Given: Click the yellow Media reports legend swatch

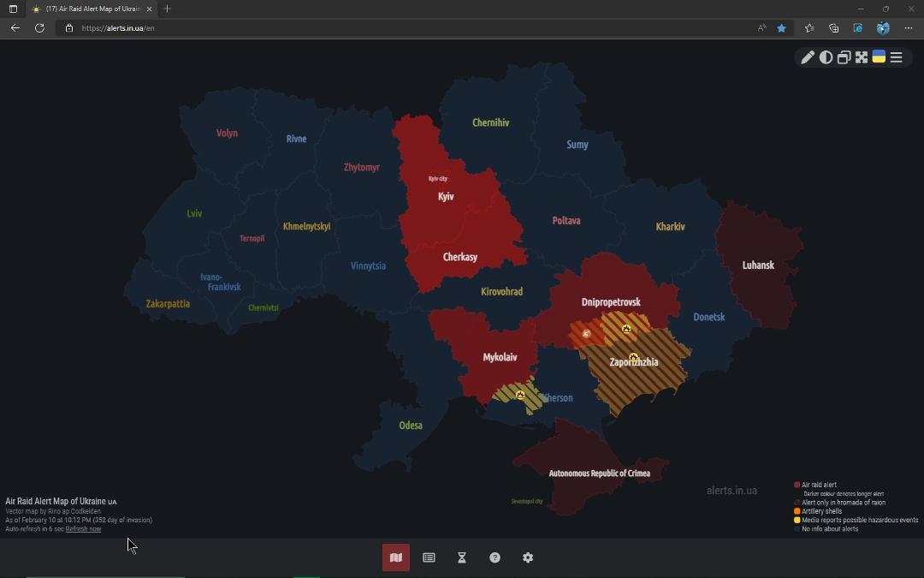Looking at the screenshot, I should coord(797,521).
